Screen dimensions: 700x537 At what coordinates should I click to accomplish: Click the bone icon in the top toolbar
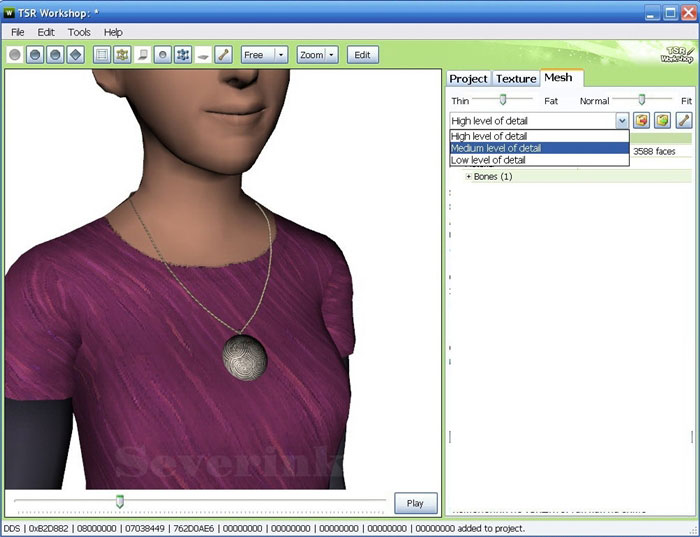pyautogui.click(x=223, y=55)
